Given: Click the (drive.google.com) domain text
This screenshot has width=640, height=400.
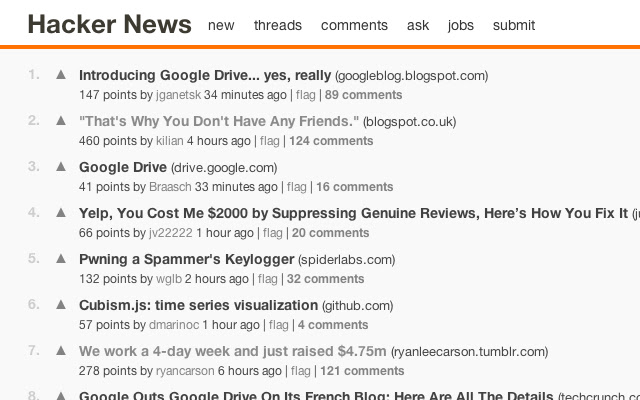Looking at the screenshot, I should tap(224, 168).
